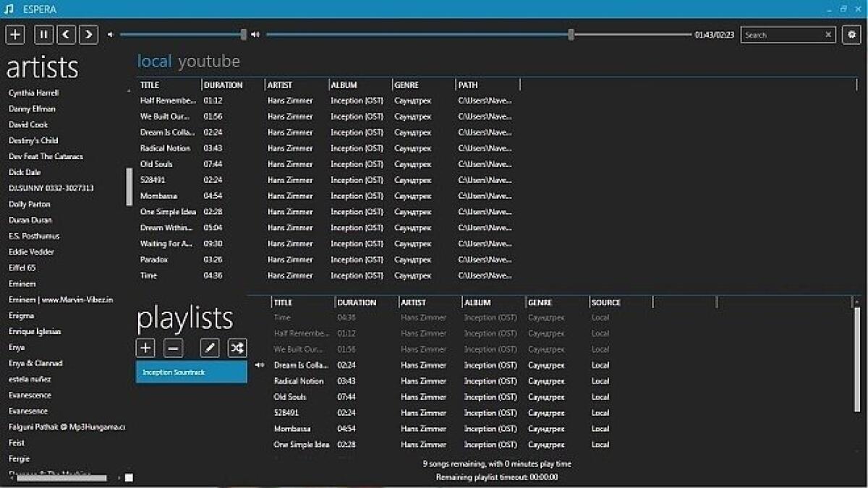The image size is (868, 488).
Task: Toggle the now-playing speaker indicator beside Dream Is Colla
Action: point(260,365)
